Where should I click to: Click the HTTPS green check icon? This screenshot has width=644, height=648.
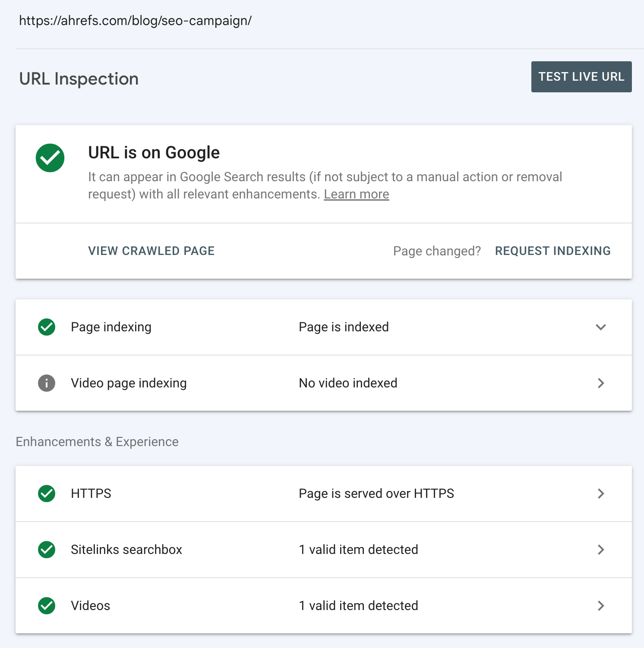click(x=46, y=494)
